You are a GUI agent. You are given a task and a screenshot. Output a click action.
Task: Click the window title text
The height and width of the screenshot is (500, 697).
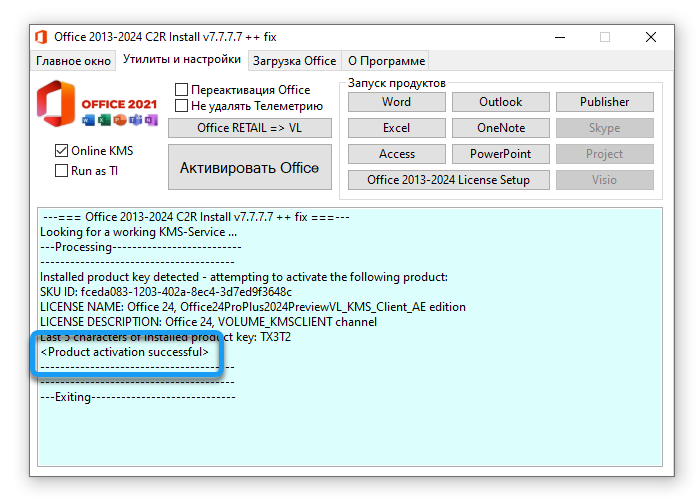point(165,37)
